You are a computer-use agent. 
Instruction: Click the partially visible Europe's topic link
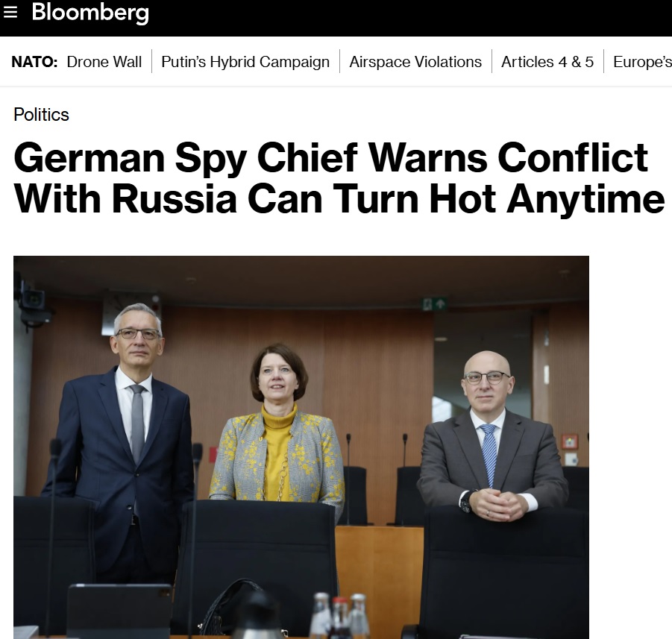click(642, 62)
